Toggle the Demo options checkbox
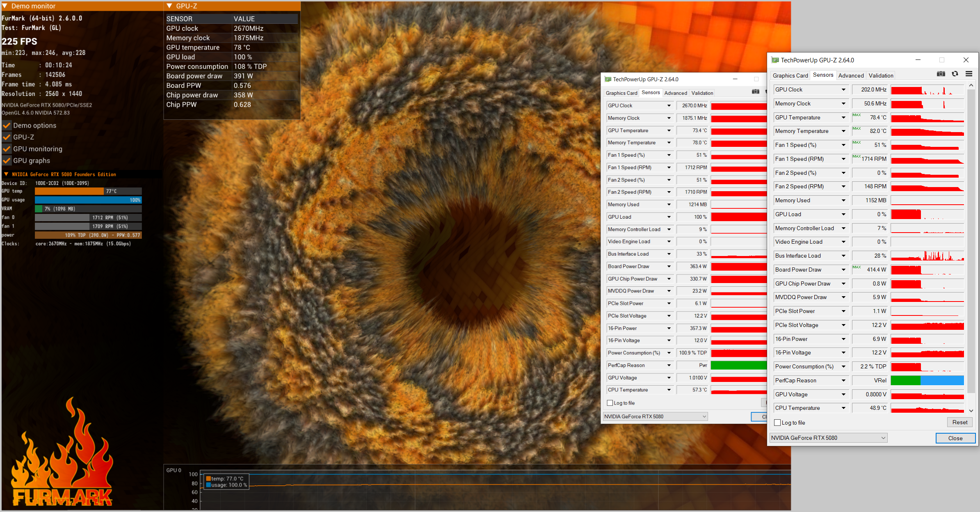This screenshot has width=980, height=512. [x=7, y=125]
